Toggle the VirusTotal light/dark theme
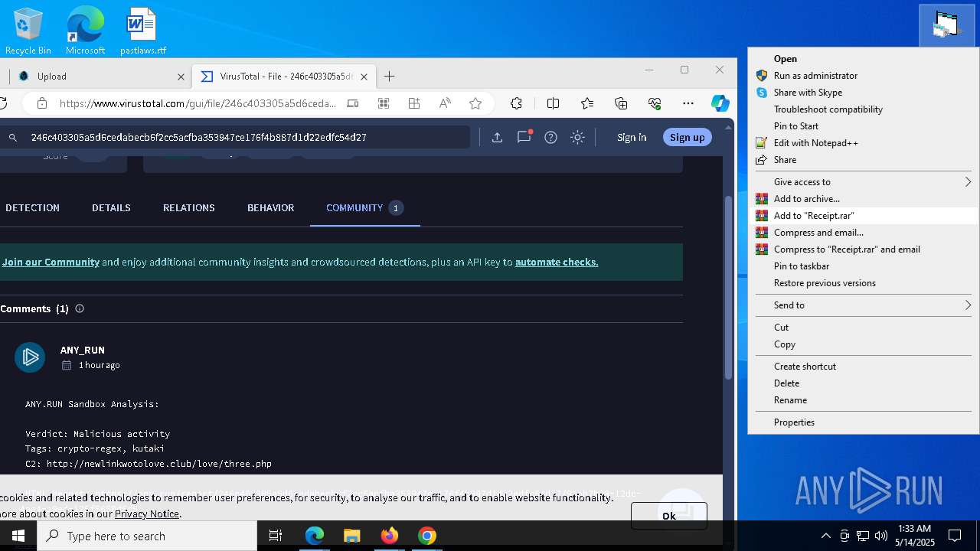 578,137
